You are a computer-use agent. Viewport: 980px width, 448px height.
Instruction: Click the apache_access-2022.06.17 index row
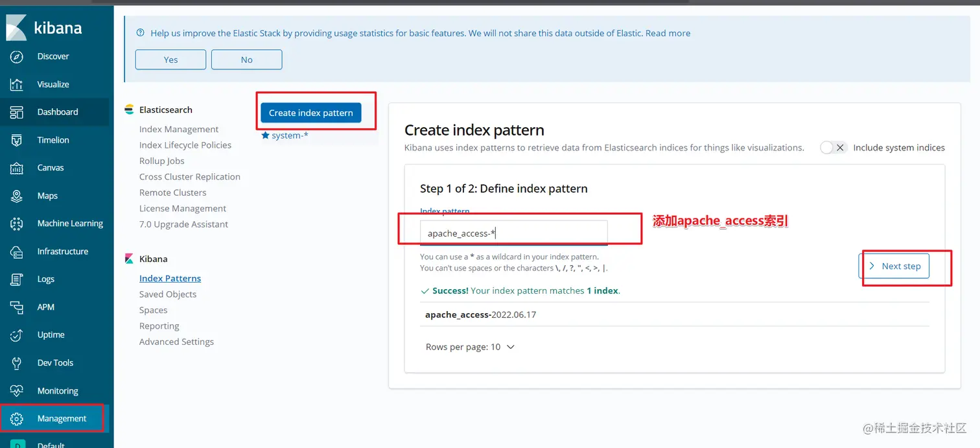click(x=675, y=314)
